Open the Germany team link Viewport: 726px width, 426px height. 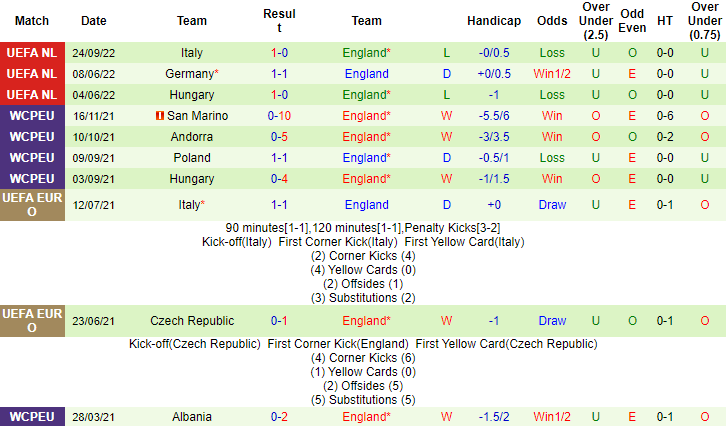coord(190,74)
